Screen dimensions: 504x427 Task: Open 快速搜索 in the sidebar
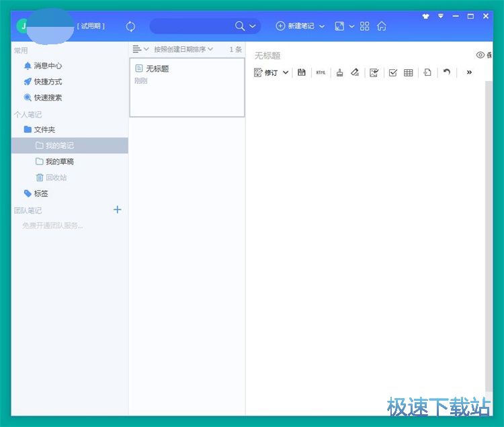coord(43,97)
